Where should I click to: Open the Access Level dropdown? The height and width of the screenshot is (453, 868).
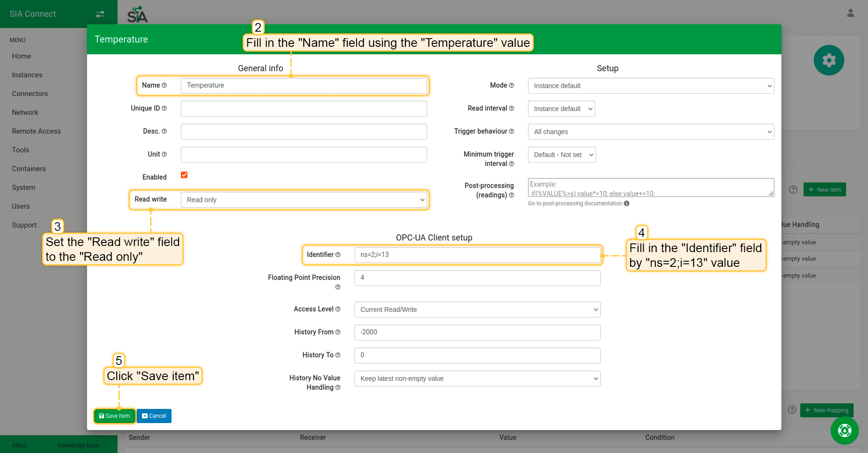coord(477,309)
